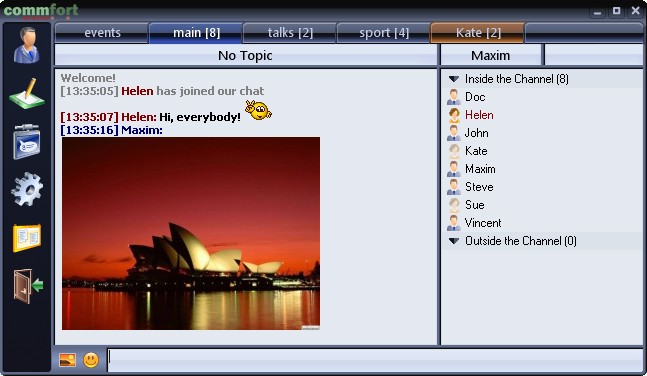Collapse the Outside the Channel group

[x=454, y=241]
